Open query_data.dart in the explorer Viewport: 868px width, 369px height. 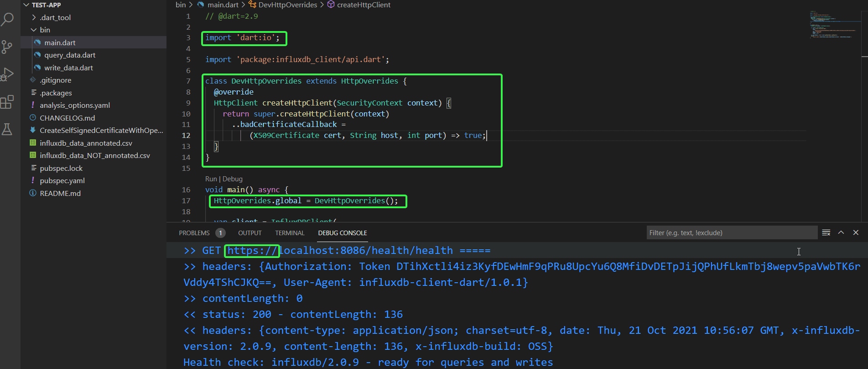click(70, 55)
